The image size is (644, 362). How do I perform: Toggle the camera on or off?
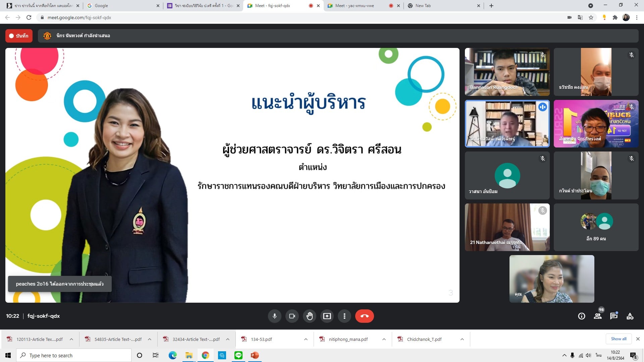(x=292, y=316)
